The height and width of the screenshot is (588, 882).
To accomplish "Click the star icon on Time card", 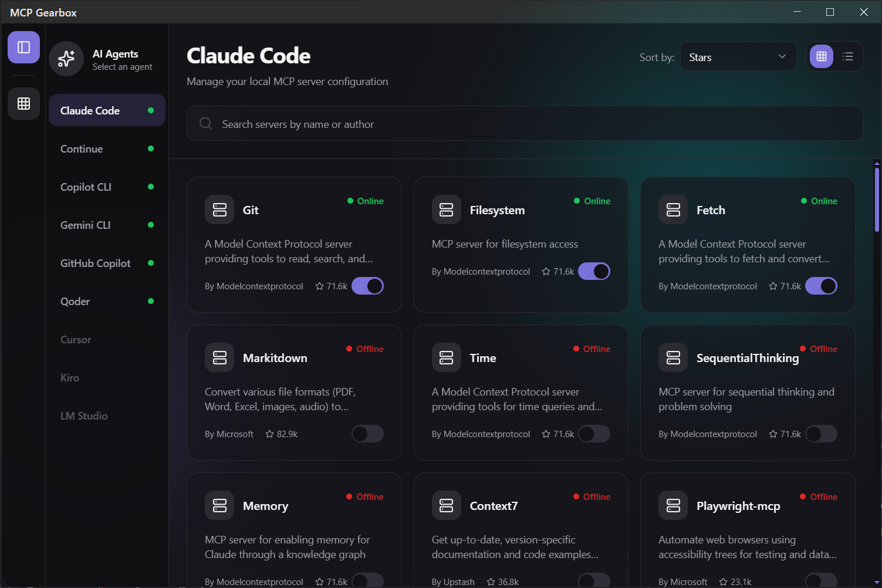I will tap(546, 434).
